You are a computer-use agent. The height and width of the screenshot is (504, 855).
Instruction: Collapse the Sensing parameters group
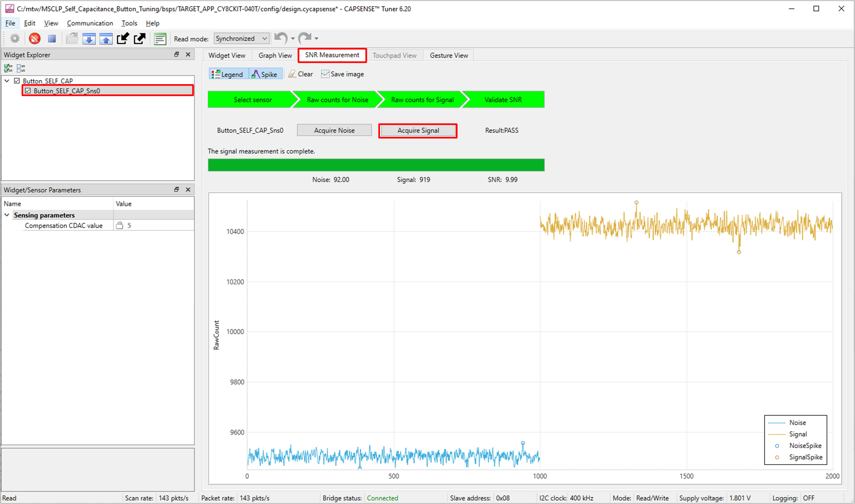tap(7, 215)
